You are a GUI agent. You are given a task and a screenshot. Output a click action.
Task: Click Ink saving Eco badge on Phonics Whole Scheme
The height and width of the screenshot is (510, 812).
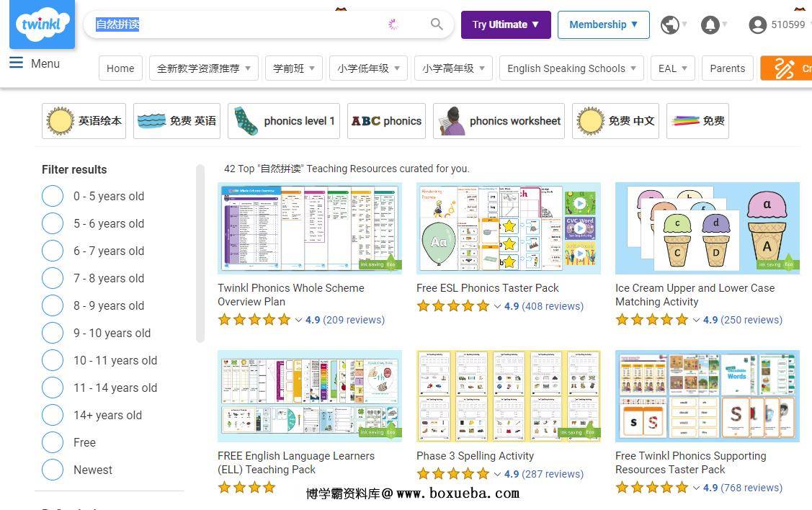click(379, 264)
